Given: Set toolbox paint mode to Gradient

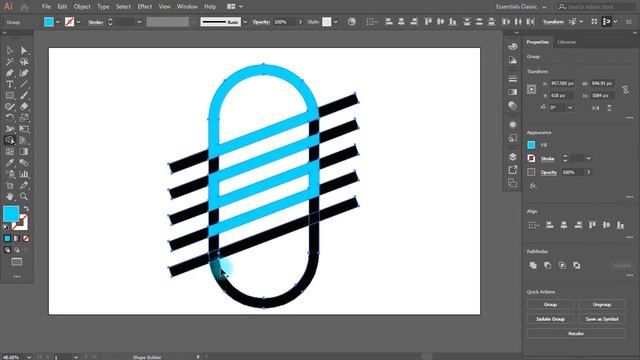Looking at the screenshot, I should point(17,238).
